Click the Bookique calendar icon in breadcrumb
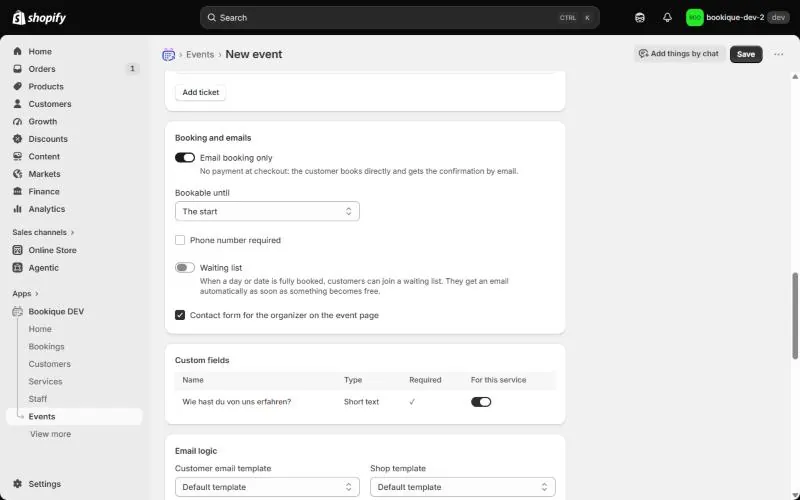 [168, 55]
